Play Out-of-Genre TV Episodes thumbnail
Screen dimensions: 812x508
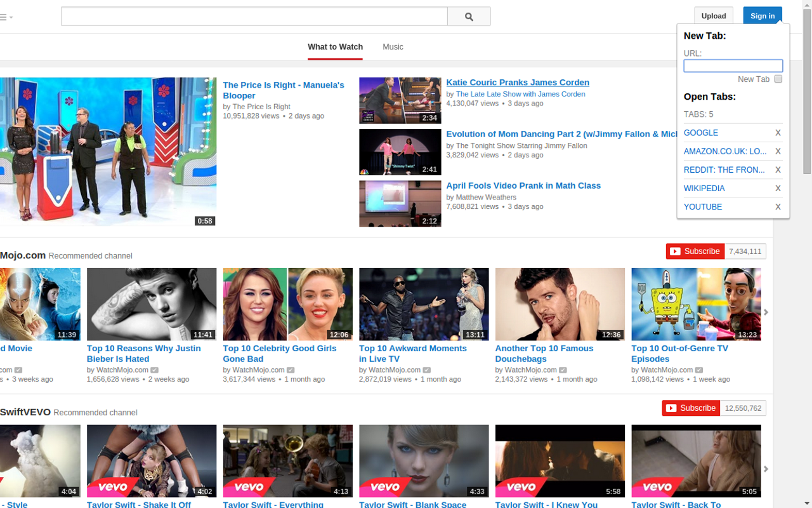[x=696, y=304]
